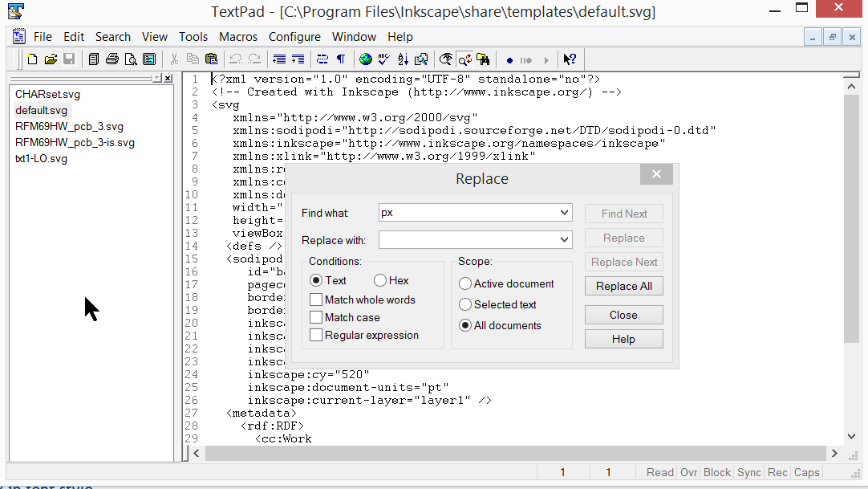Click the New document toolbar icon
868x489 pixels.
tap(33, 59)
